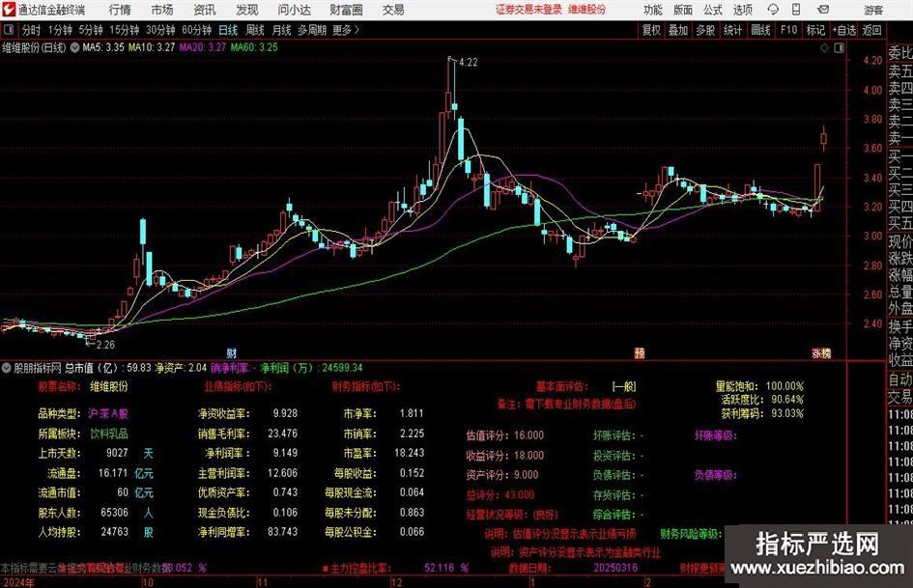Click the 财 marker on the chart timeline
Viewport: 913px width, 588px height.
(231, 352)
